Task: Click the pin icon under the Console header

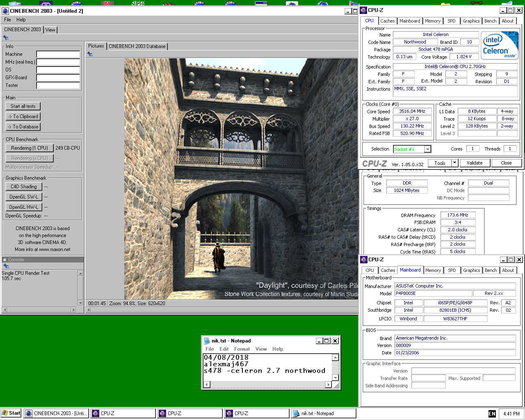Action: coord(6,266)
